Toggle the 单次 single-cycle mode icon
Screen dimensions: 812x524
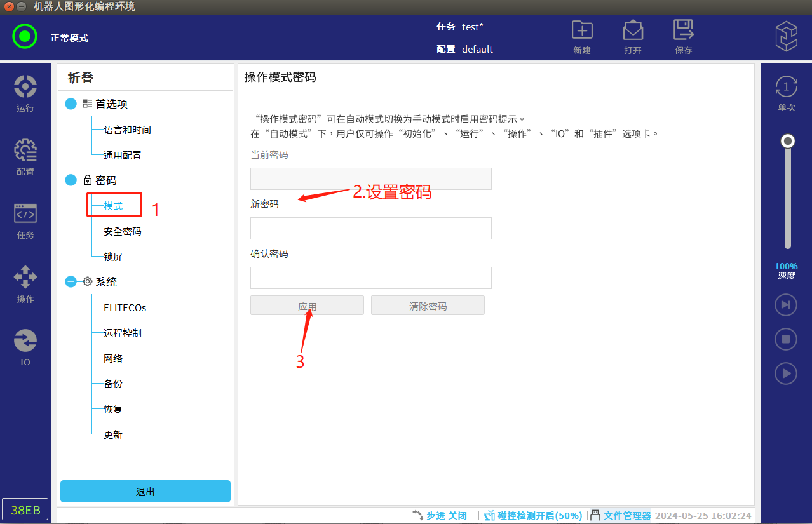[x=786, y=87]
